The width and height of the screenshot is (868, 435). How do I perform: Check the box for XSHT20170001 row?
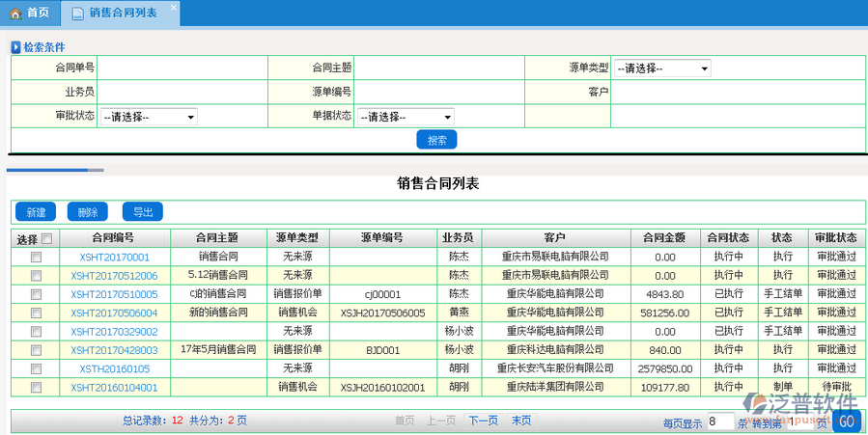coord(36,258)
